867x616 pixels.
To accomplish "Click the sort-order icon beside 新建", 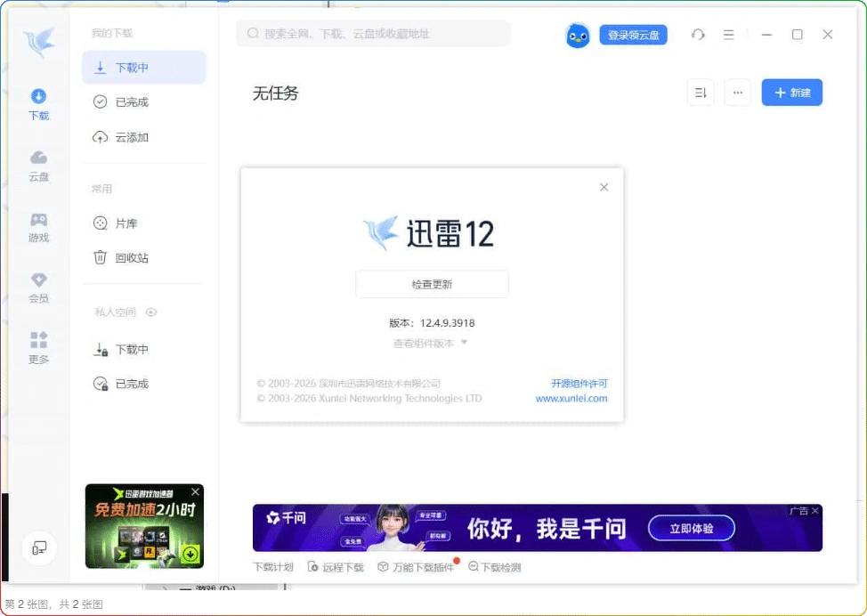I will click(x=701, y=92).
